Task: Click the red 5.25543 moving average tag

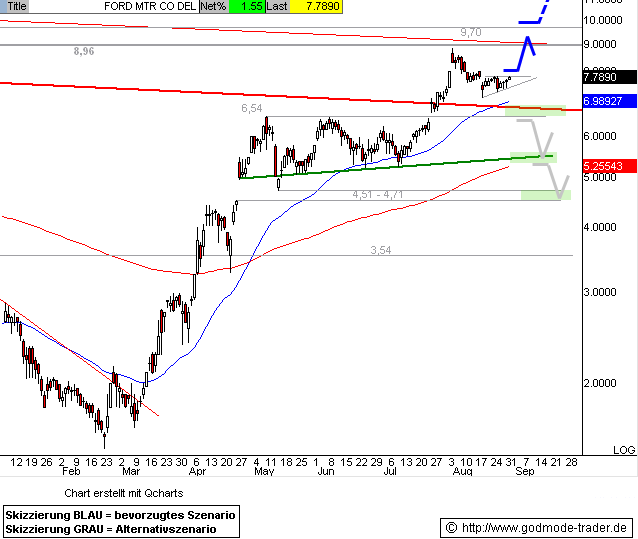Action: [x=608, y=166]
